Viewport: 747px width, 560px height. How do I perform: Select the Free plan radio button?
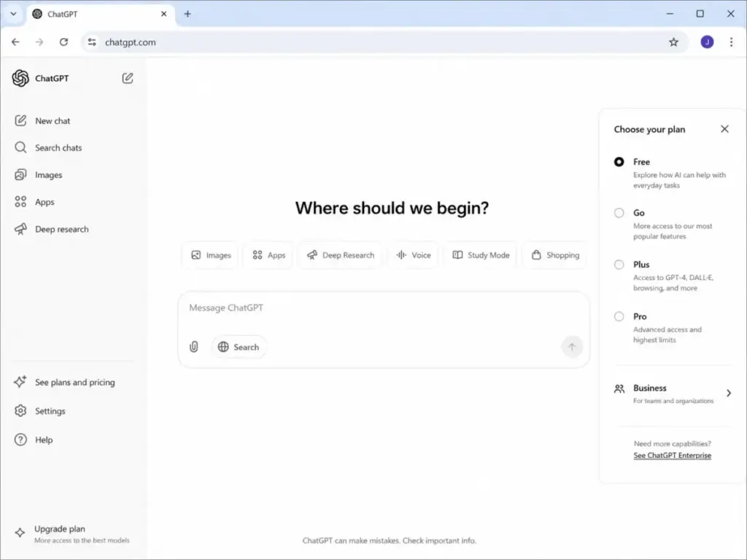click(619, 162)
